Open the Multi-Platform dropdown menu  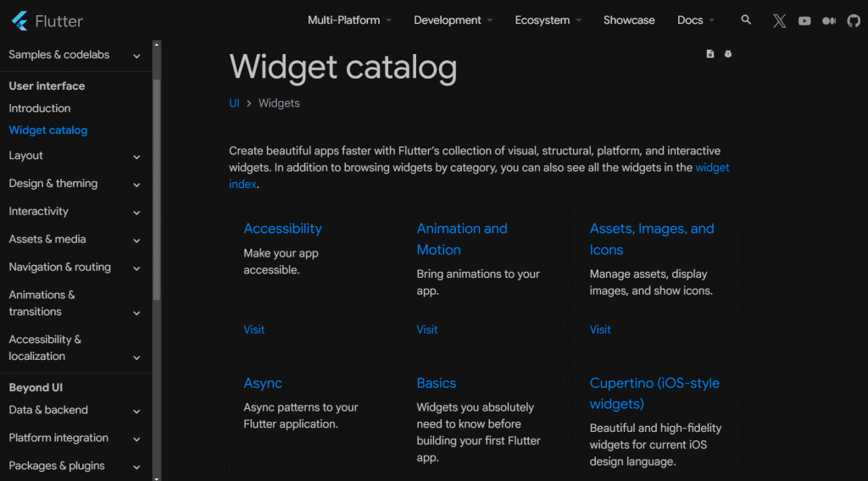[349, 20]
